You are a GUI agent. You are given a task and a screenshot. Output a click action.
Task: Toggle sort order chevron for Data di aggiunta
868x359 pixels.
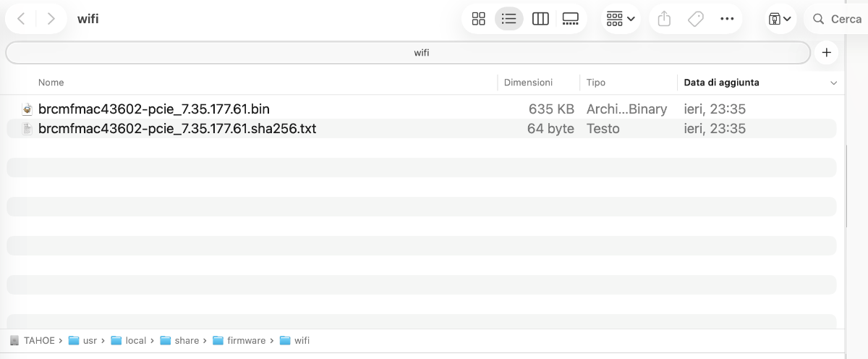point(833,83)
